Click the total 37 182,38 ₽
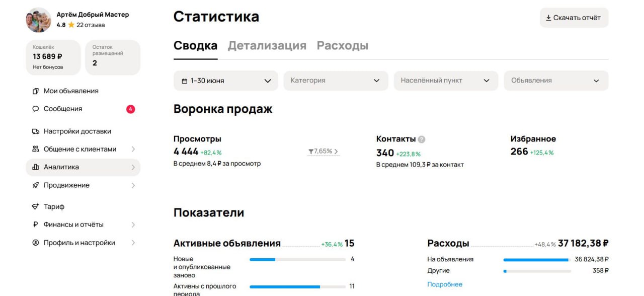The width and height of the screenshot is (644, 296). [583, 244]
